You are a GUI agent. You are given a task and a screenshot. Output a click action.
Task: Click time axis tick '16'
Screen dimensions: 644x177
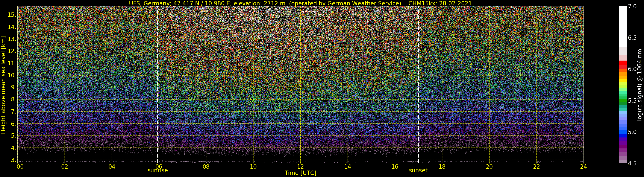[395, 167]
